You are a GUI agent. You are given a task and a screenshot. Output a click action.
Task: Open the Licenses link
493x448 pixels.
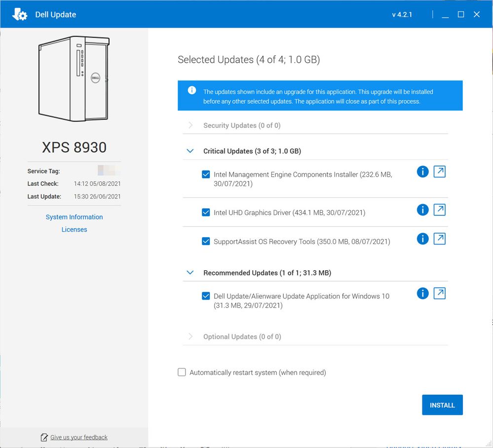pyautogui.click(x=74, y=230)
